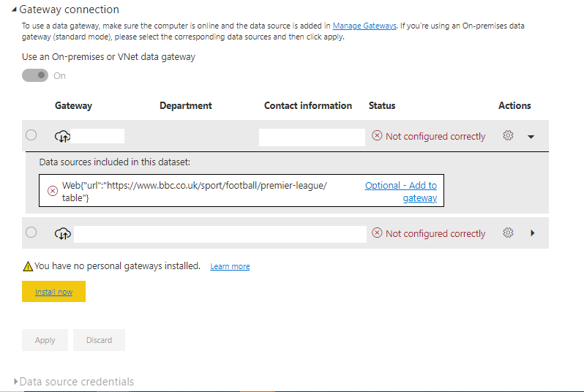Click the Discard button
584x392 pixels.
click(99, 340)
